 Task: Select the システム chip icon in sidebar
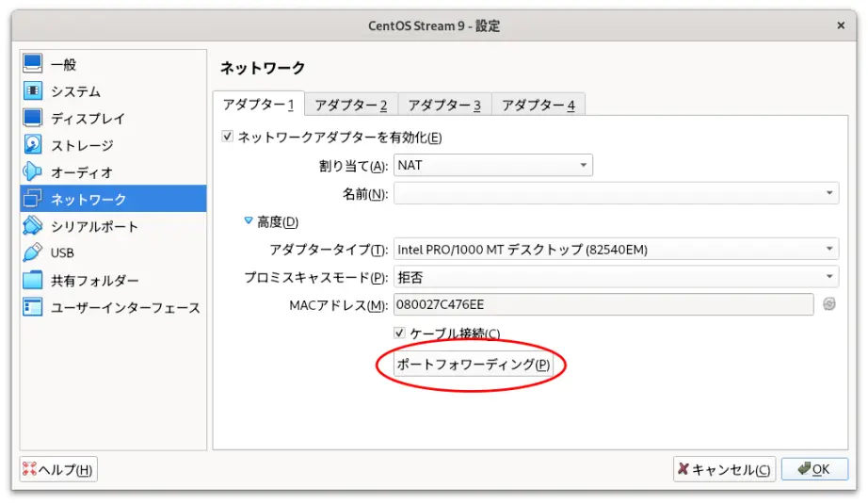coord(33,90)
